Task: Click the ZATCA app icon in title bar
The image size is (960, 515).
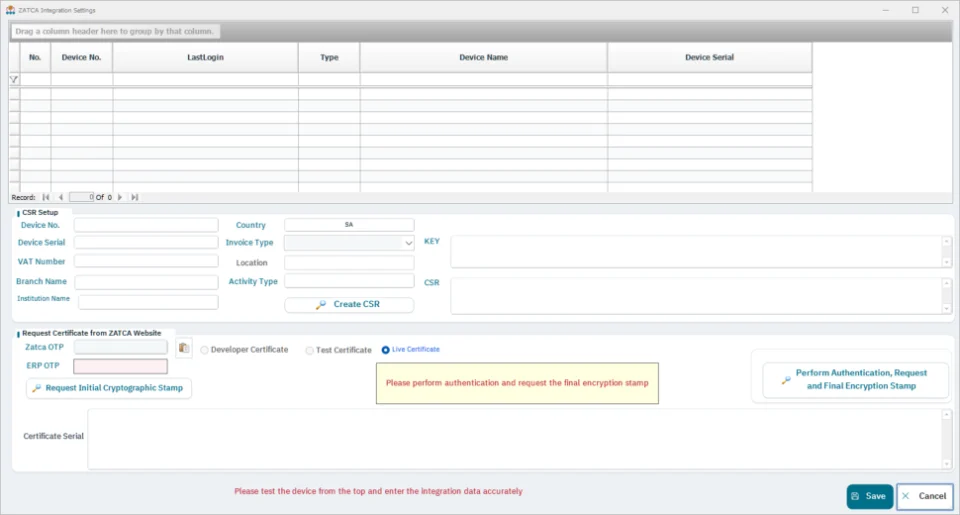Action: 10,10
